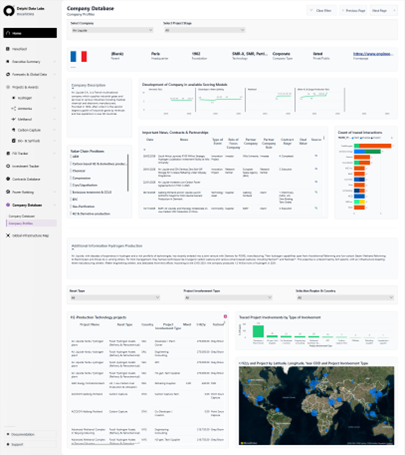
Task: Click the FID Tracker icon
Action: (x=8, y=153)
